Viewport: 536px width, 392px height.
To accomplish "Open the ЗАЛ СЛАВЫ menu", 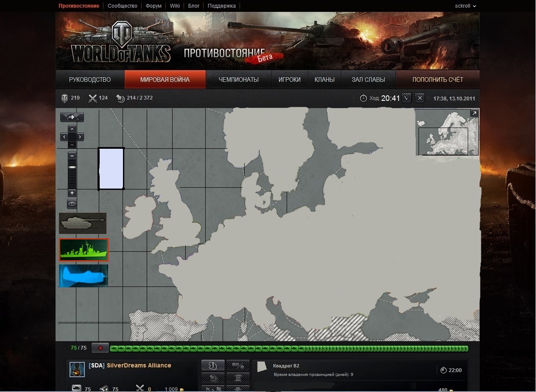I will coord(368,80).
